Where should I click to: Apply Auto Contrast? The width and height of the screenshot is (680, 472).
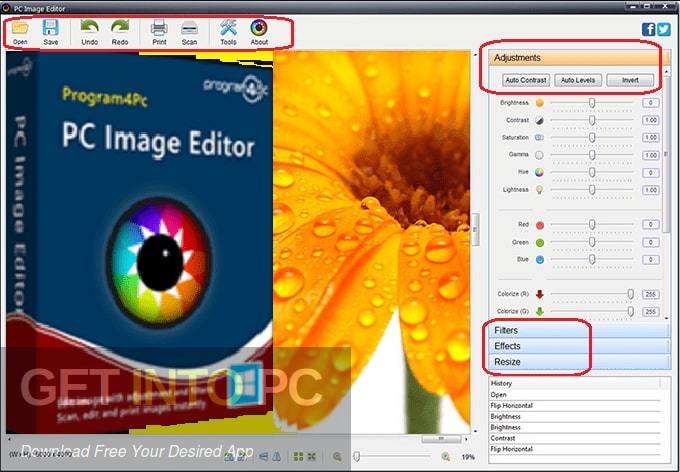click(526, 80)
